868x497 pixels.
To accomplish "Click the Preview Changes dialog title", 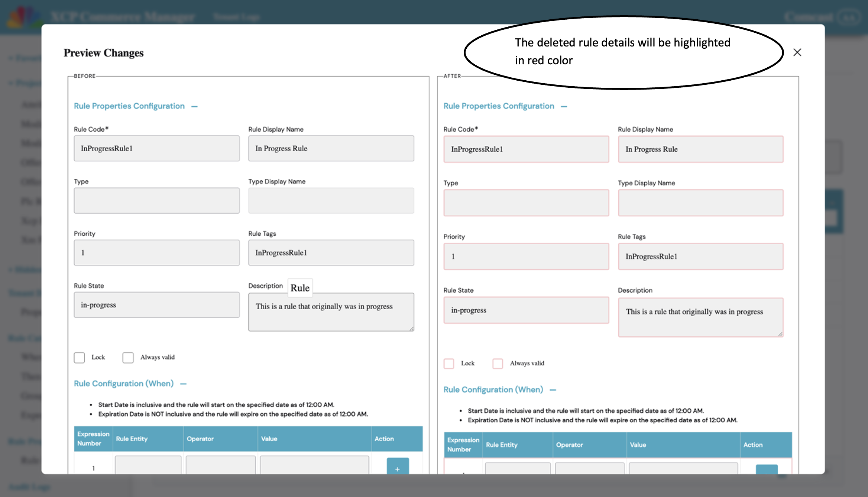I will click(x=104, y=53).
